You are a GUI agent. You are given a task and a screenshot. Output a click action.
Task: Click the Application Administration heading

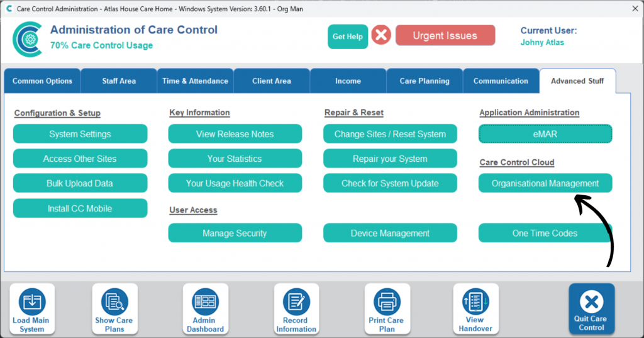tap(530, 113)
